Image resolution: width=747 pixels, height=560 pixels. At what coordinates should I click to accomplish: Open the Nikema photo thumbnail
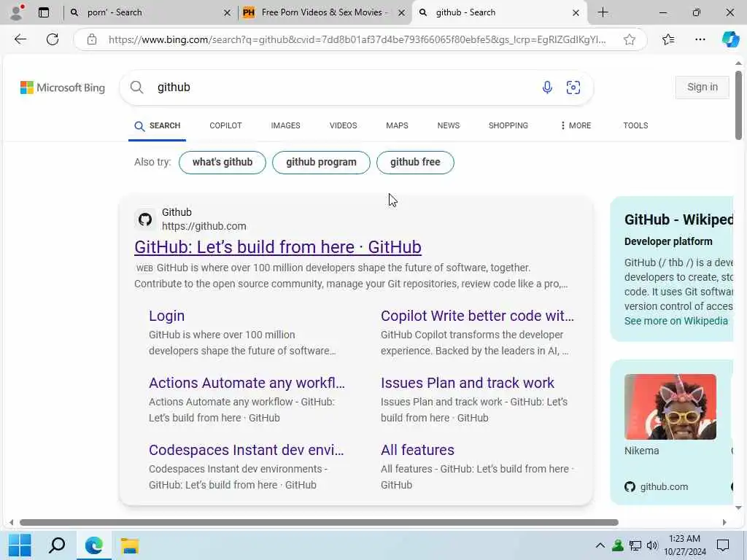[x=670, y=407]
